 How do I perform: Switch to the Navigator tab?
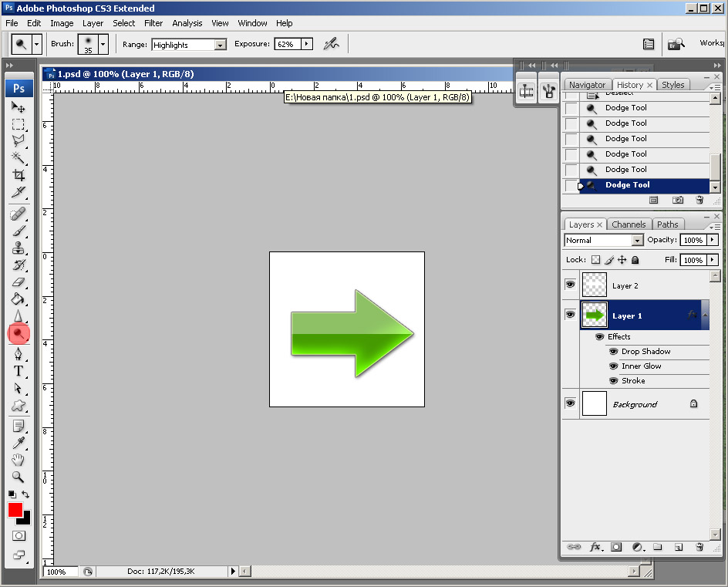(x=587, y=85)
